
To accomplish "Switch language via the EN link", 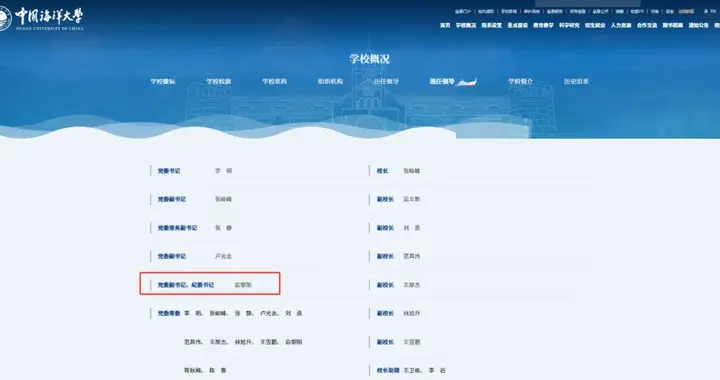I will coord(713,11).
